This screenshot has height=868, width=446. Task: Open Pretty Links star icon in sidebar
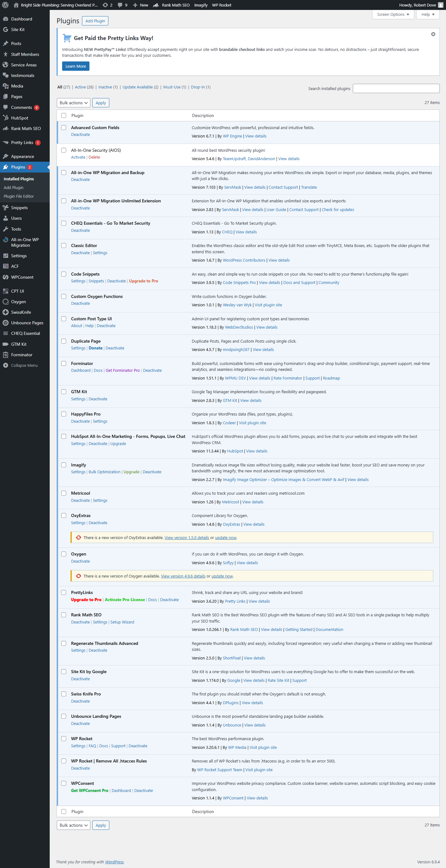(x=5, y=142)
